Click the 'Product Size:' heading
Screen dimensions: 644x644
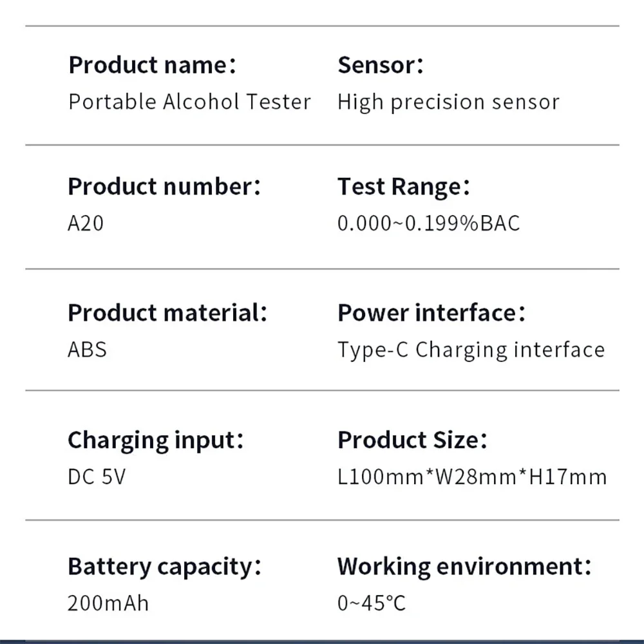click(x=412, y=440)
